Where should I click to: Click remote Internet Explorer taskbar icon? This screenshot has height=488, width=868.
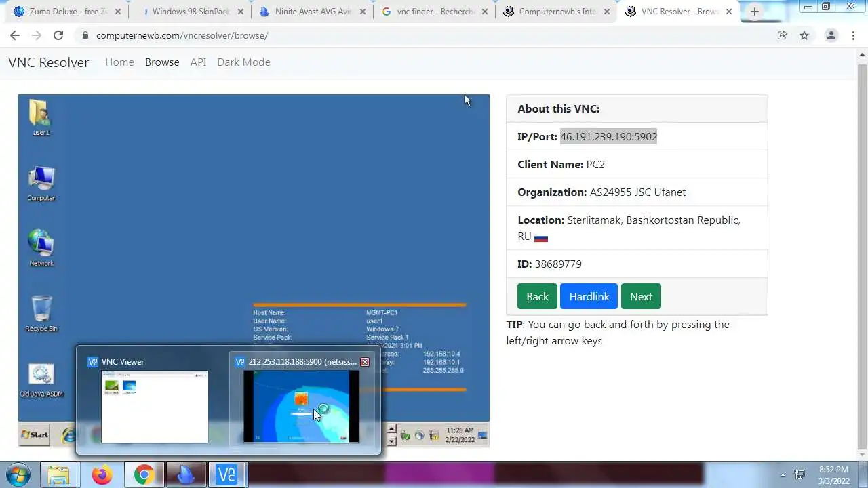[x=68, y=435]
